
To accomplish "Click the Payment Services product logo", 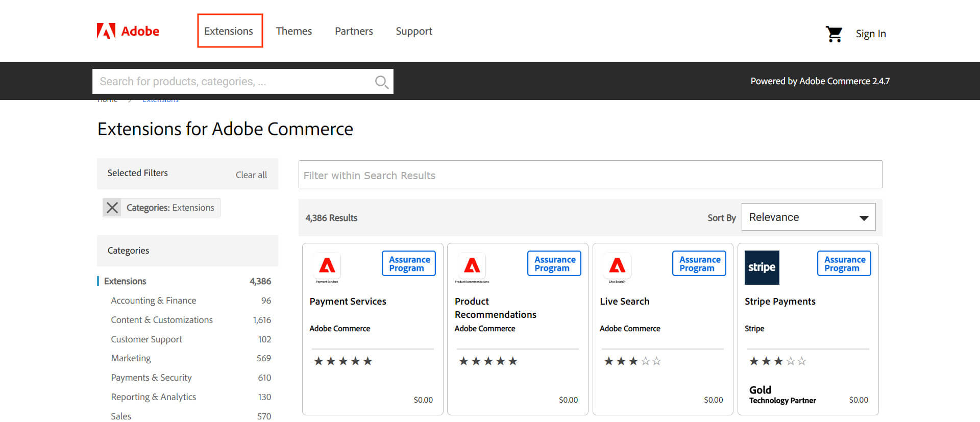I will (x=327, y=267).
